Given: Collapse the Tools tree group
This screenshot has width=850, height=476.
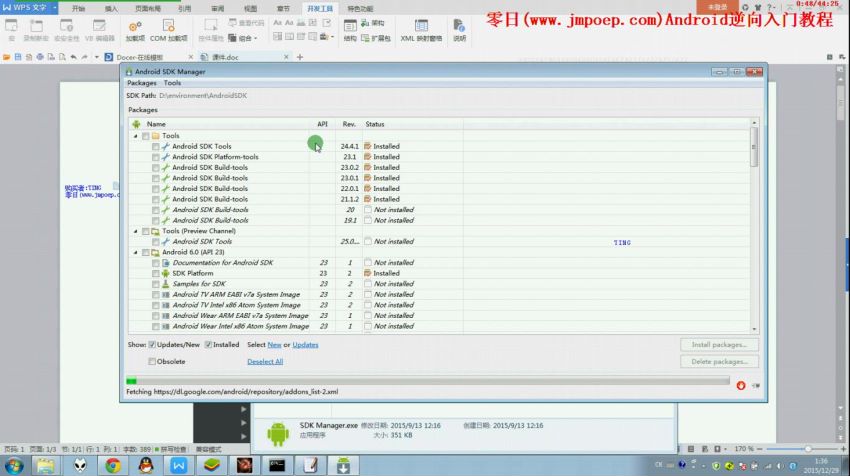Looking at the screenshot, I should (136, 136).
